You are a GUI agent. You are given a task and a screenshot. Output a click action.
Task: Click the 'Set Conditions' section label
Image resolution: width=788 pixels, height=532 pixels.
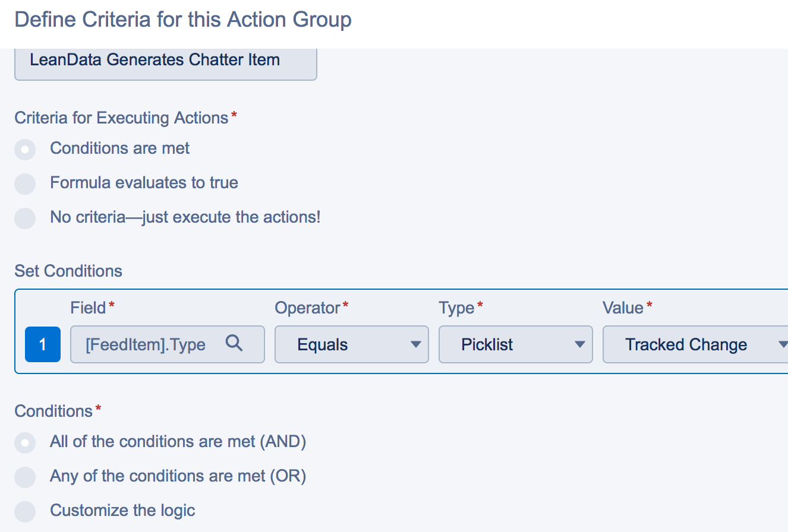(x=68, y=271)
